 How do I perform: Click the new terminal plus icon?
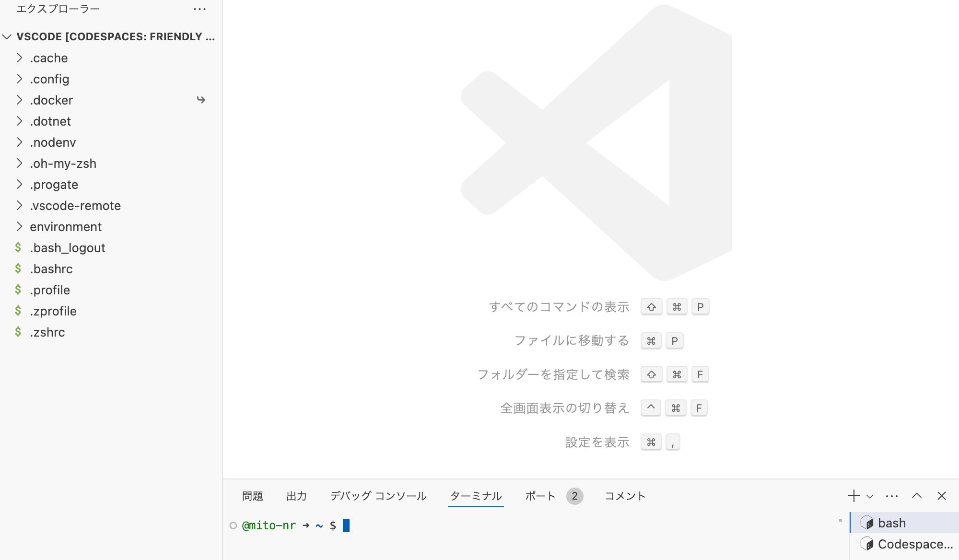(854, 496)
